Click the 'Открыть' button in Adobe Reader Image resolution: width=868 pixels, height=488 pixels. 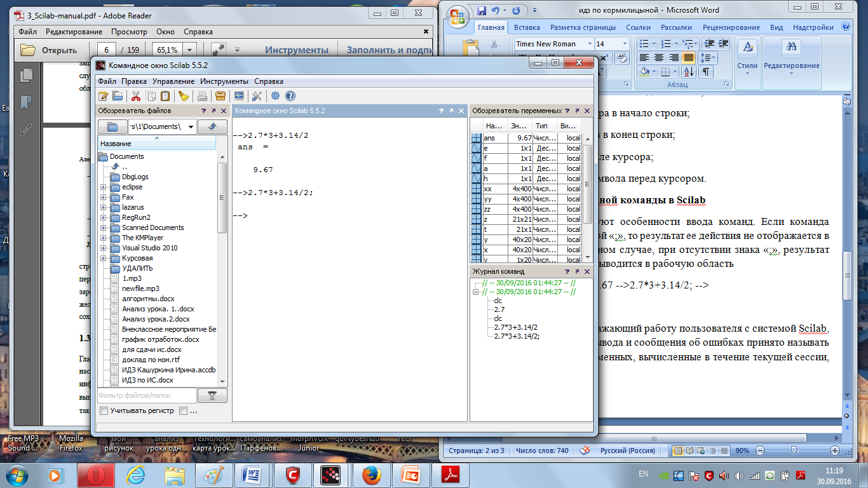point(50,50)
